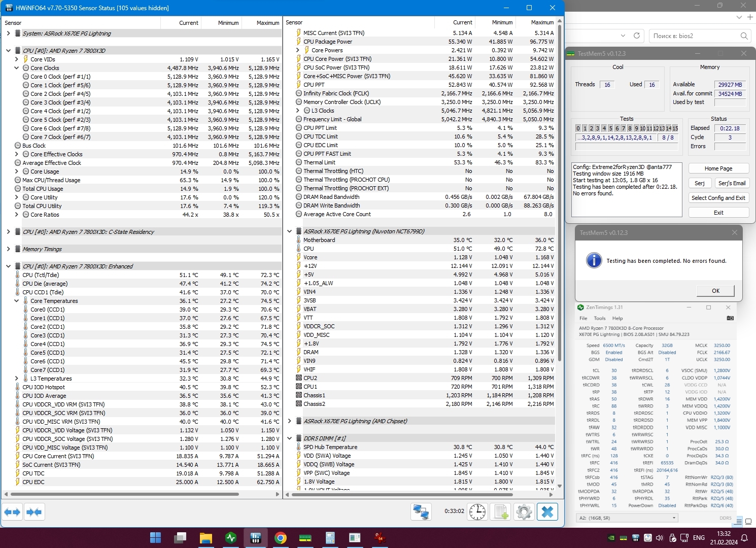Click the Serj button in TestMem5
Image resolution: width=756 pixels, height=548 pixels.
(x=700, y=183)
